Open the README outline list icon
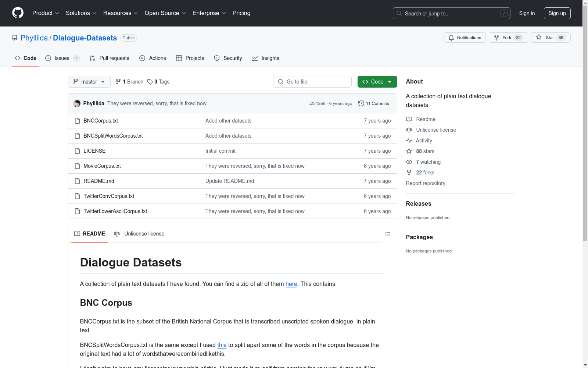The image size is (588, 368). (387, 234)
